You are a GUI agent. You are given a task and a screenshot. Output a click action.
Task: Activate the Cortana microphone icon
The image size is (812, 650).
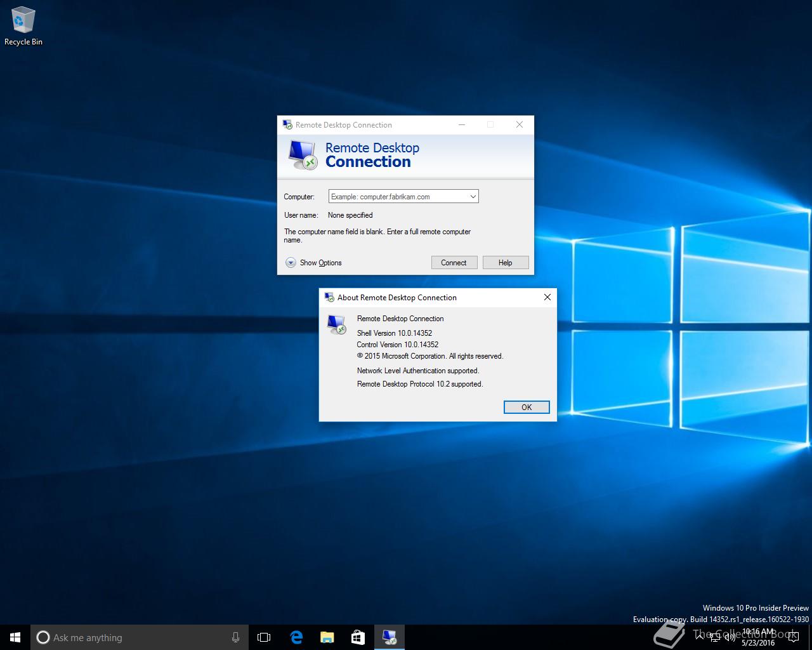(235, 637)
